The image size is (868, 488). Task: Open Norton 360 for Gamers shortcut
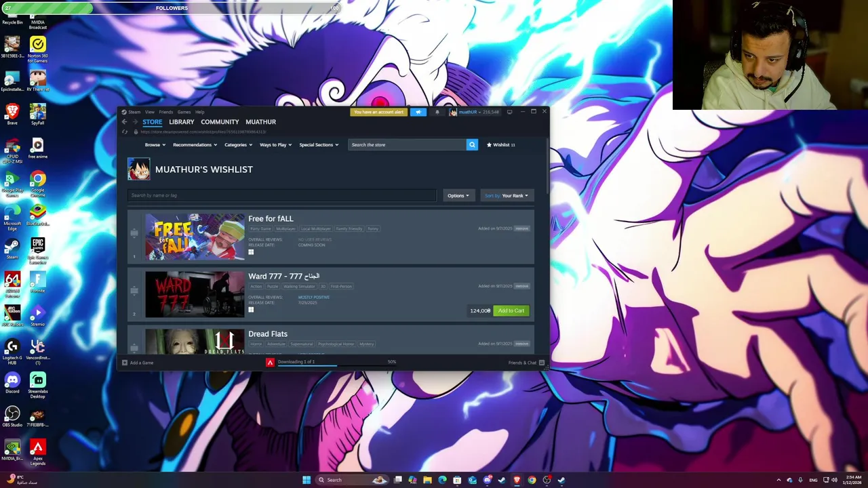(x=38, y=49)
